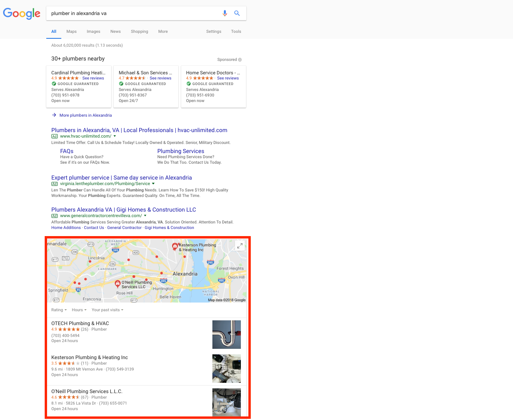Click the blue magnifier search icon
Image resolution: width=513 pixels, height=420 pixels.
click(237, 13)
